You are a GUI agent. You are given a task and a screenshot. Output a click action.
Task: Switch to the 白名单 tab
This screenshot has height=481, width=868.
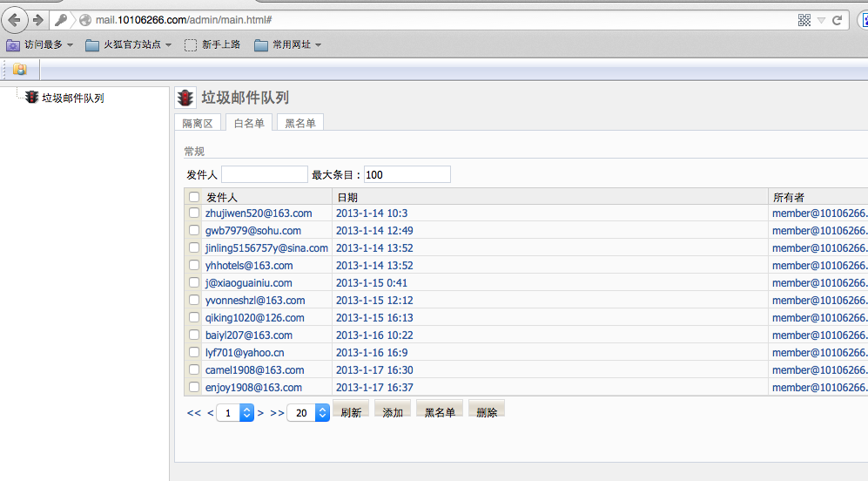pos(249,123)
